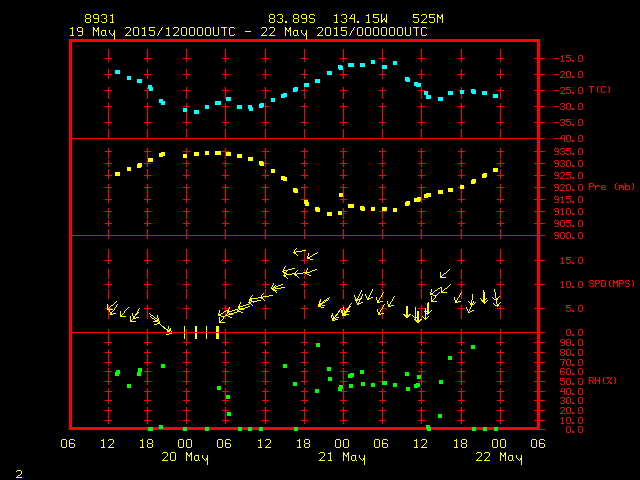Click the 90.0 humidity tick value

point(566,342)
